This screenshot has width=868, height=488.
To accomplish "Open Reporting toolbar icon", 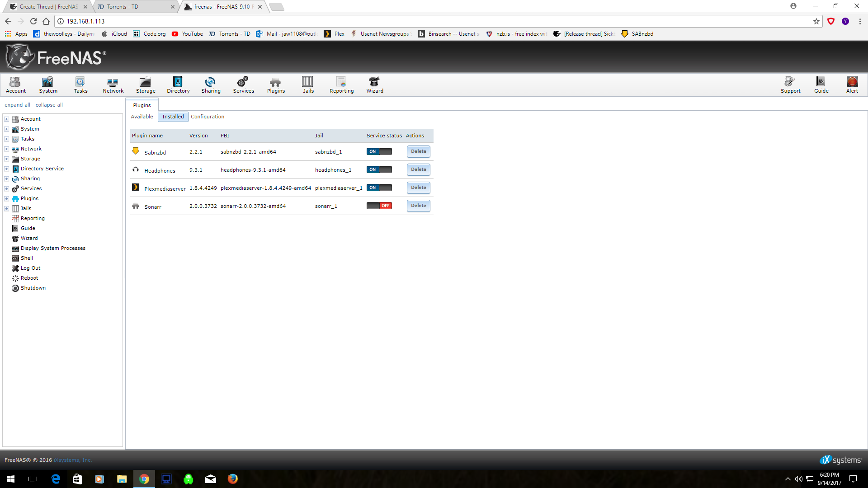I will [341, 84].
